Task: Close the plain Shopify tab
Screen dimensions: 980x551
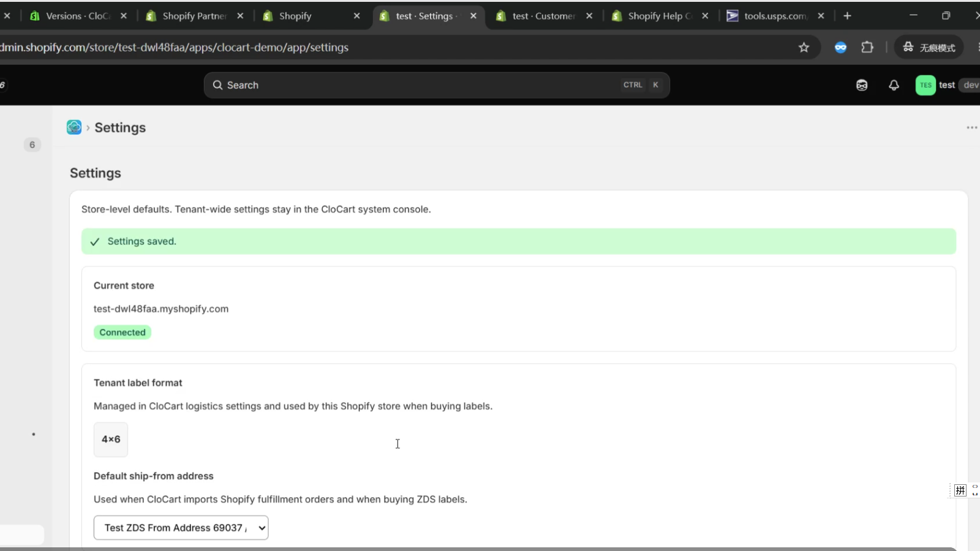Action: click(357, 16)
